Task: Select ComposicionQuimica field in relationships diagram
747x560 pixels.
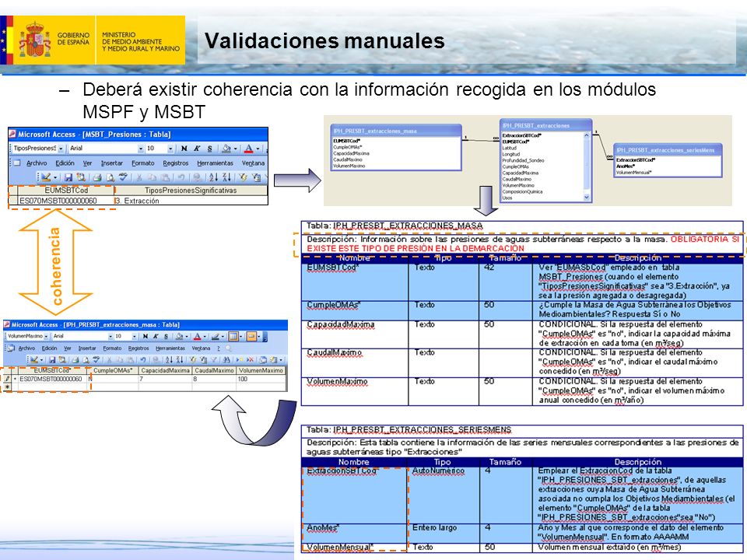Action: coord(522,191)
